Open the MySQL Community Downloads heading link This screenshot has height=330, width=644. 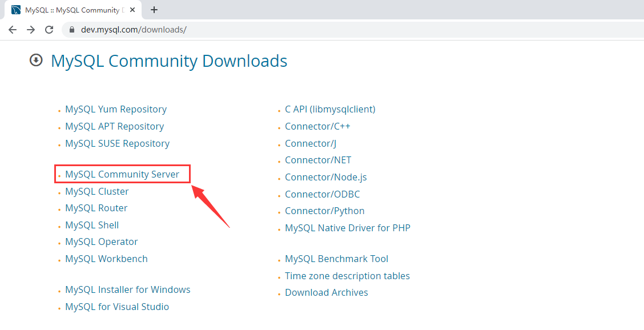[x=169, y=61]
